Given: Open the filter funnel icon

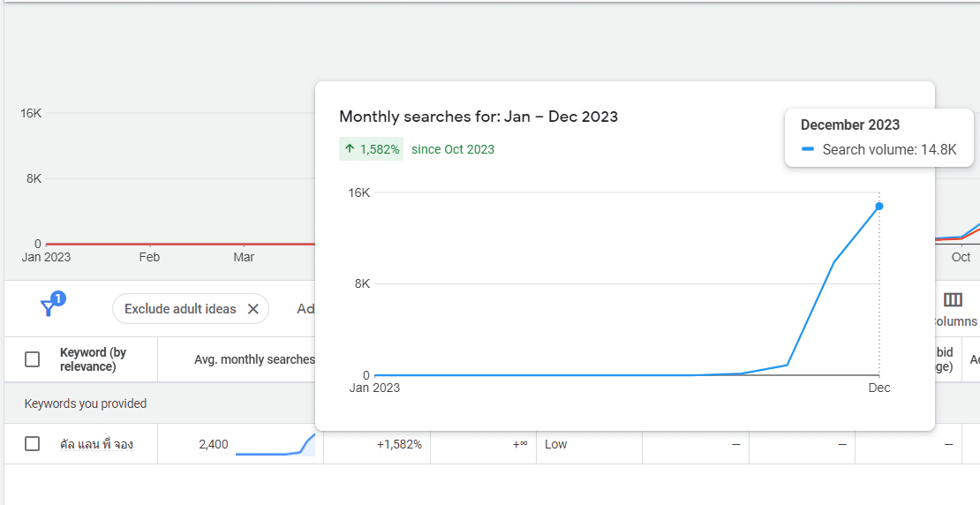Looking at the screenshot, I should coord(50,307).
